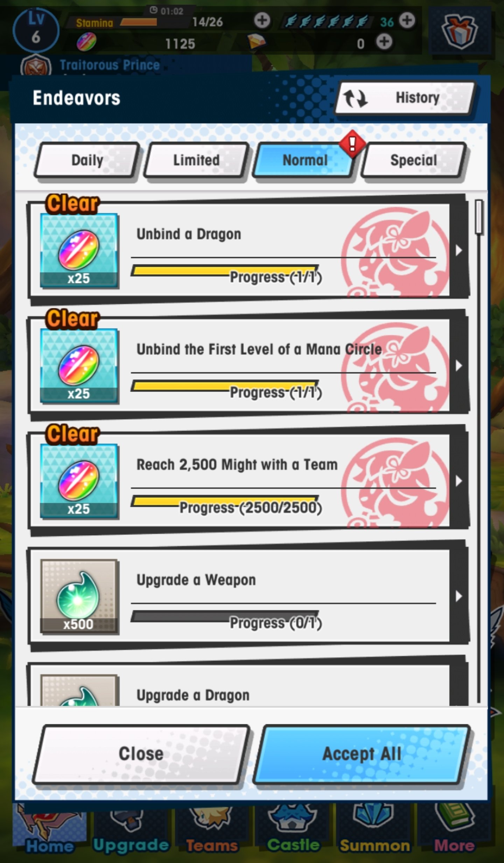
Task: Tap the wyrmite reward for Unbind Mana Circle
Action: (x=79, y=366)
